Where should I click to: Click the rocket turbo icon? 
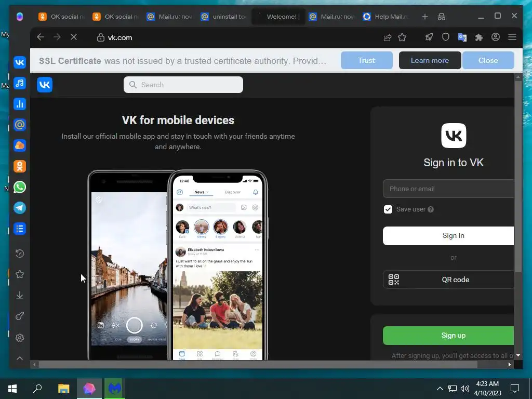(429, 37)
